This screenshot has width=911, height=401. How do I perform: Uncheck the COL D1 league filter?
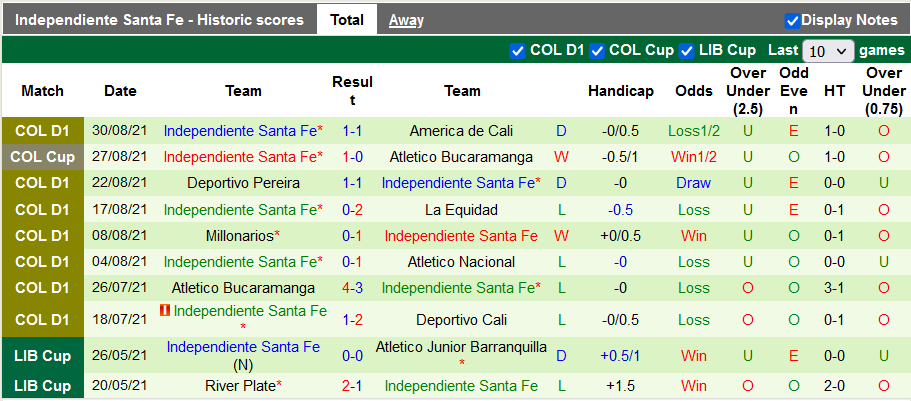coord(517,50)
